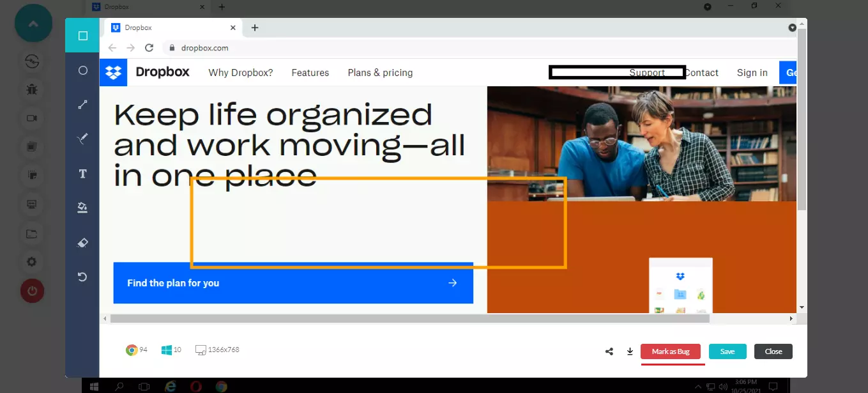
Task: Select the paint bucket Fill tool
Action: pyautogui.click(x=82, y=208)
